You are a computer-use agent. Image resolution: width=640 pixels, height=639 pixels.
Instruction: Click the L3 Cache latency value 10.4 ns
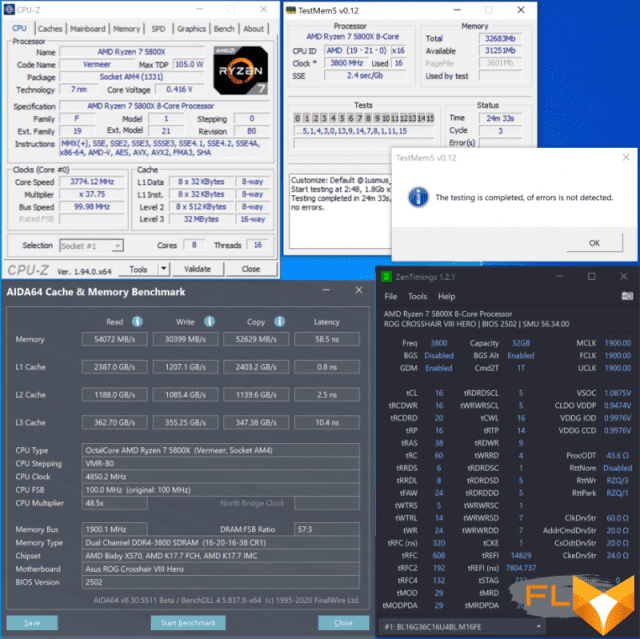327,422
